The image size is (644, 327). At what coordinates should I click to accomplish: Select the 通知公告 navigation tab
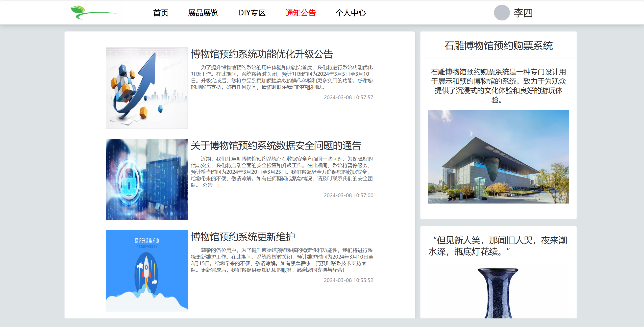[x=301, y=13]
